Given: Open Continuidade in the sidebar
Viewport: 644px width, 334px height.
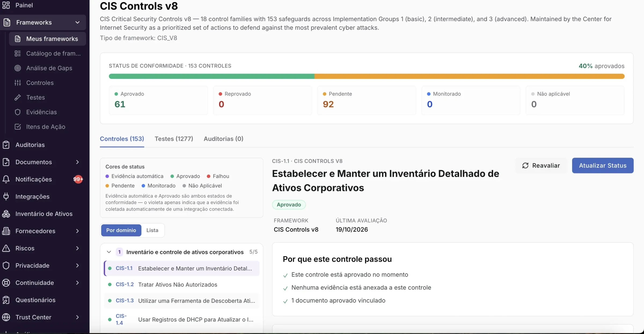Looking at the screenshot, I should tap(43, 283).
